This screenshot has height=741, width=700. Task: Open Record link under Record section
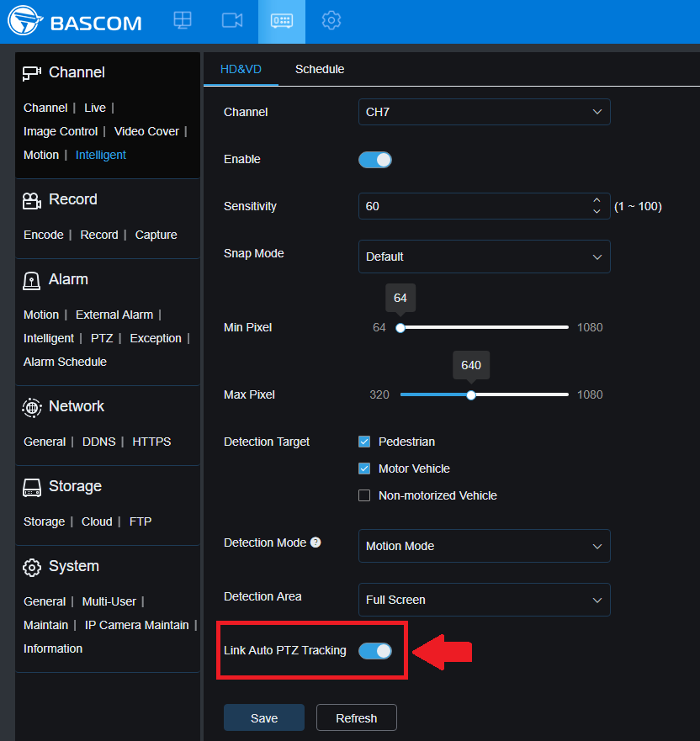(x=99, y=235)
